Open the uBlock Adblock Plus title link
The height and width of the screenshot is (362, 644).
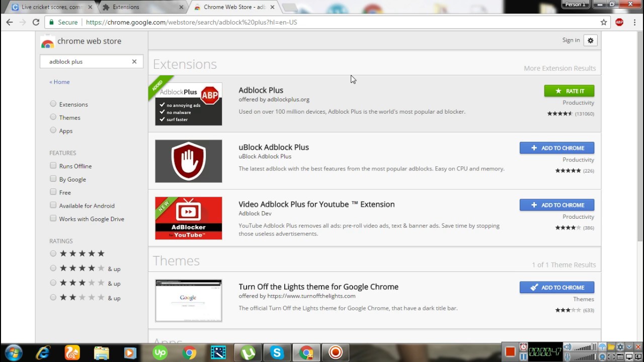click(x=274, y=147)
